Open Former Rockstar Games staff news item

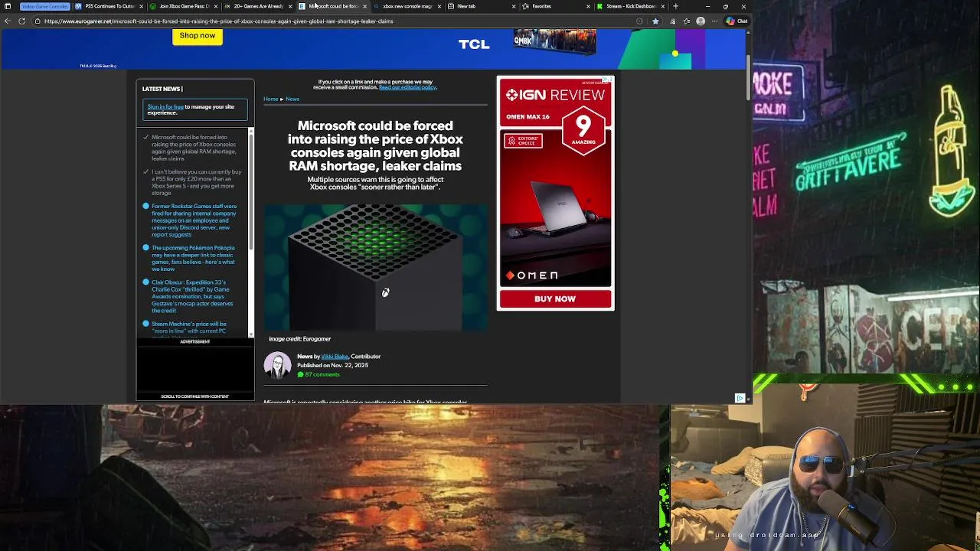194,220
